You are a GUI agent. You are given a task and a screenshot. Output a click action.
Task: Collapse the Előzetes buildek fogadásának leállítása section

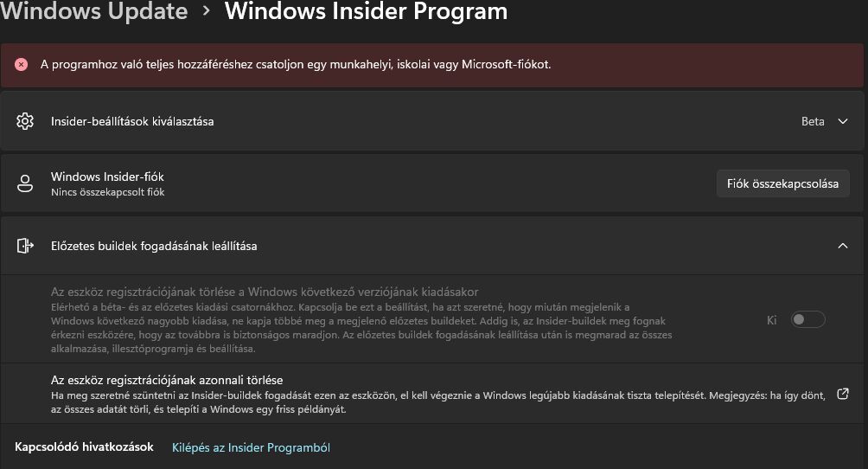[843, 246]
